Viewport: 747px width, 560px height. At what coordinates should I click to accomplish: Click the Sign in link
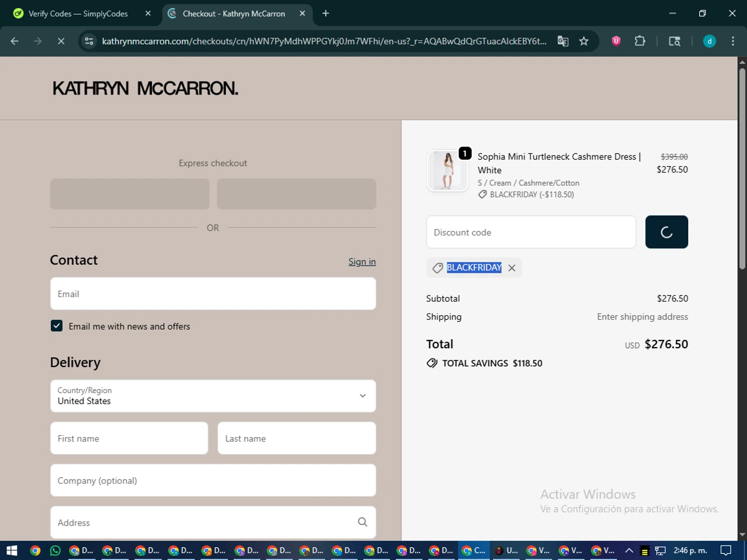point(362,262)
